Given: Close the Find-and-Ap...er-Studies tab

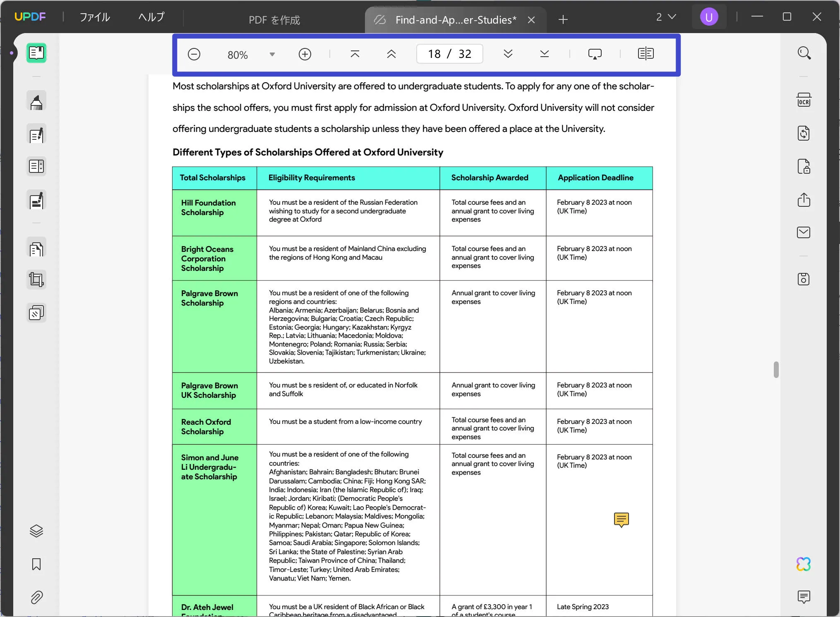Looking at the screenshot, I should [532, 20].
